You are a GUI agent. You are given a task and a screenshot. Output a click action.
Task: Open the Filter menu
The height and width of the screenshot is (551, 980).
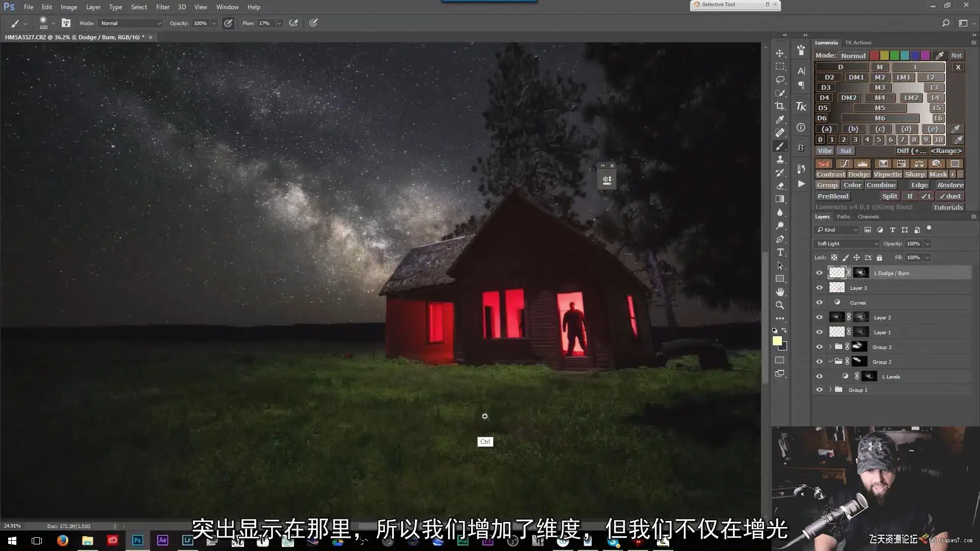[x=162, y=7]
